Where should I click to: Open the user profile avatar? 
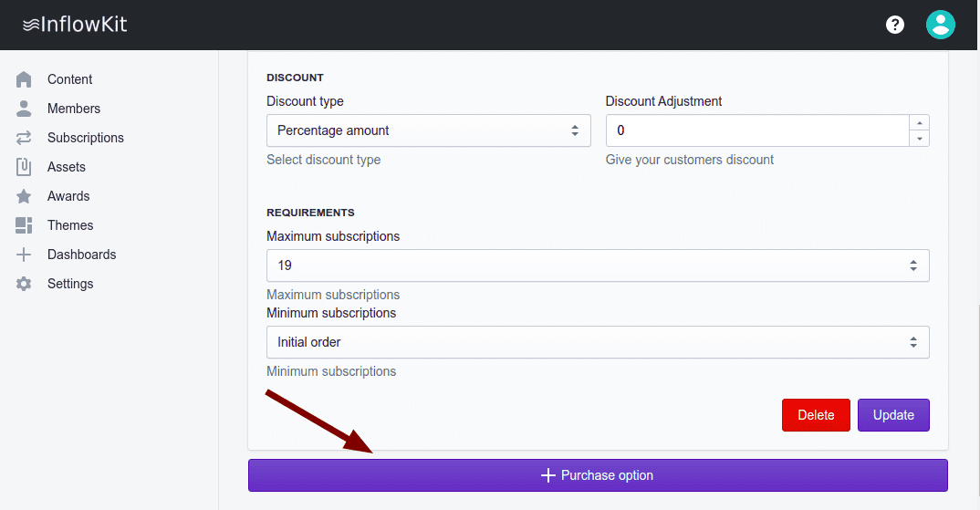940,25
